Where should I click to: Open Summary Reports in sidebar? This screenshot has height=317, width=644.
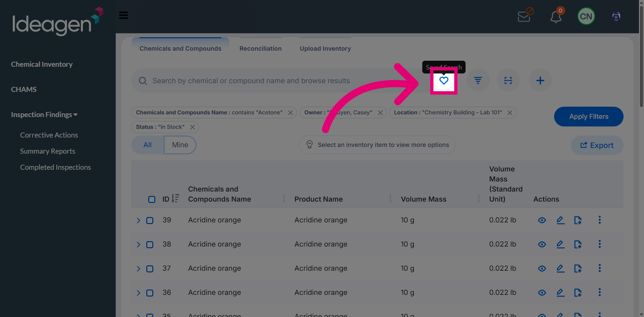click(x=48, y=151)
